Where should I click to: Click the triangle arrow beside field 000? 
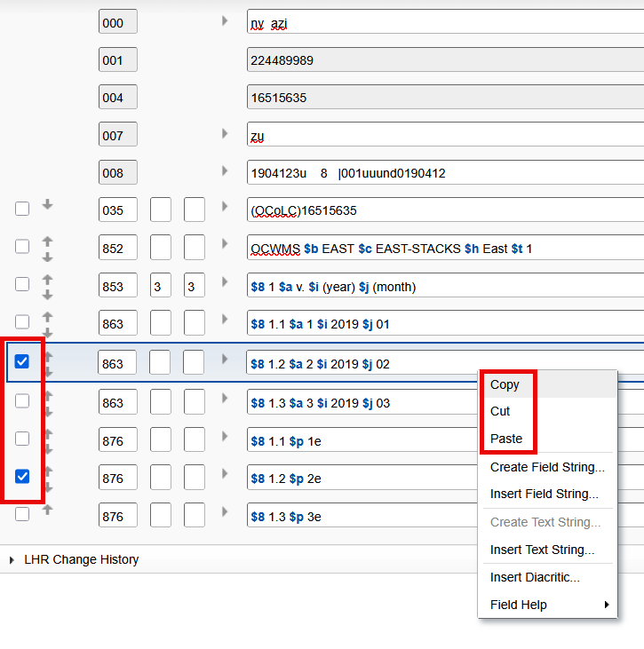point(225,20)
